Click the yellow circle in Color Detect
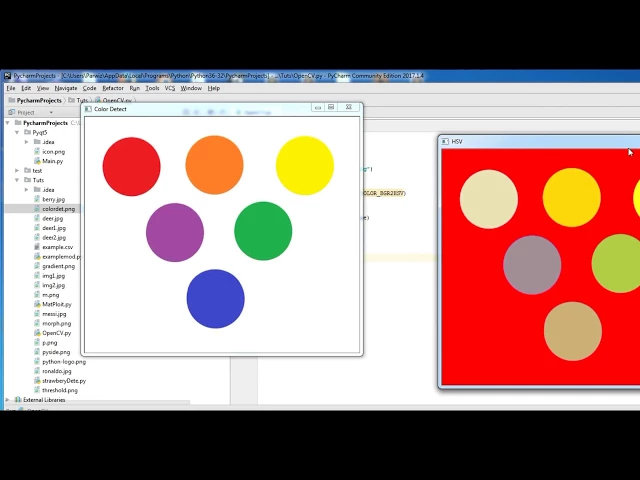640x480 pixels. 305,165
